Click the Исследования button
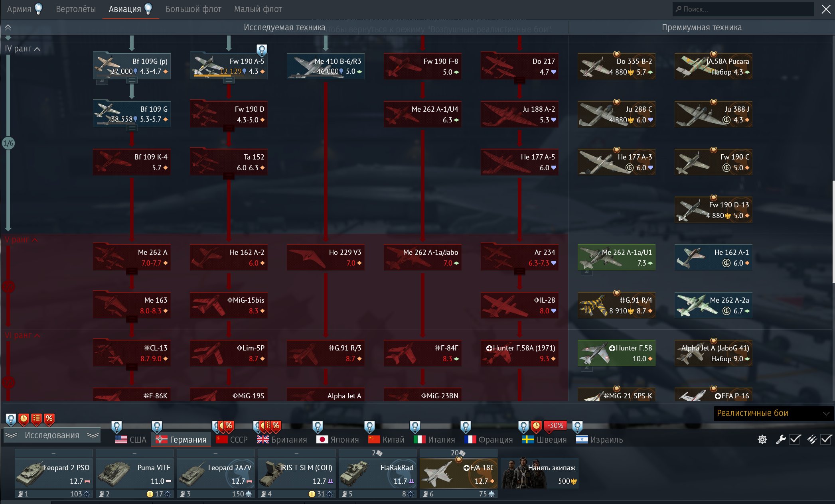The width and height of the screenshot is (835, 504). (x=52, y=435)
